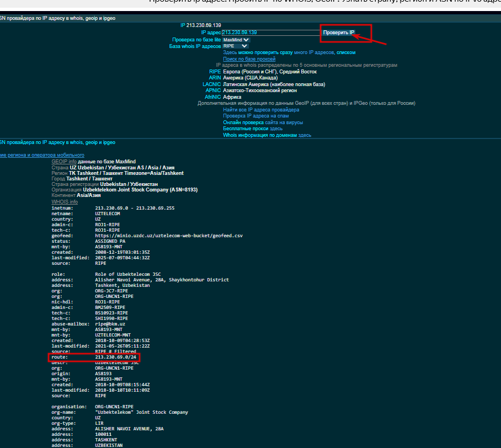501x448 pixels.
Task: Click the abuse-mailbox ripe@bkm.uz
Action: click(x=110, y=324)
